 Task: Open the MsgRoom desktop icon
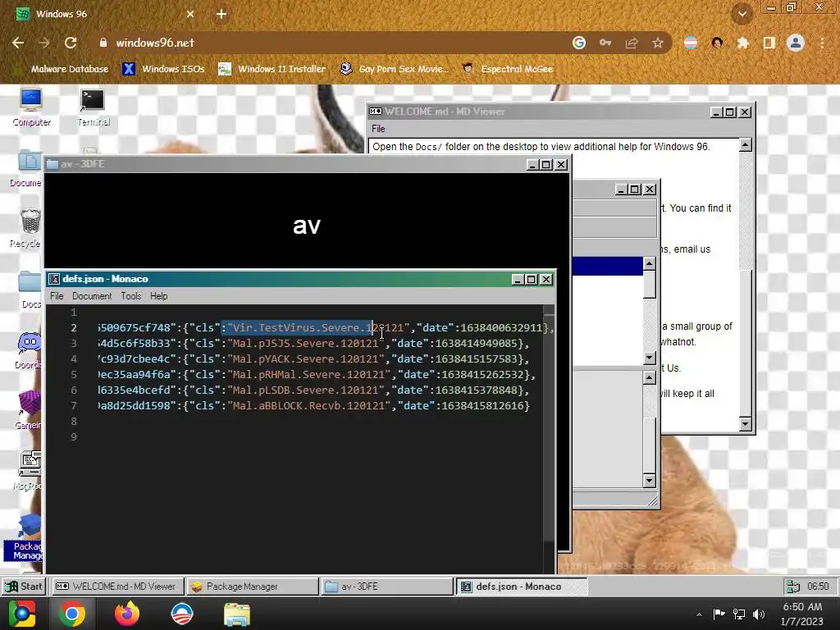29,472
